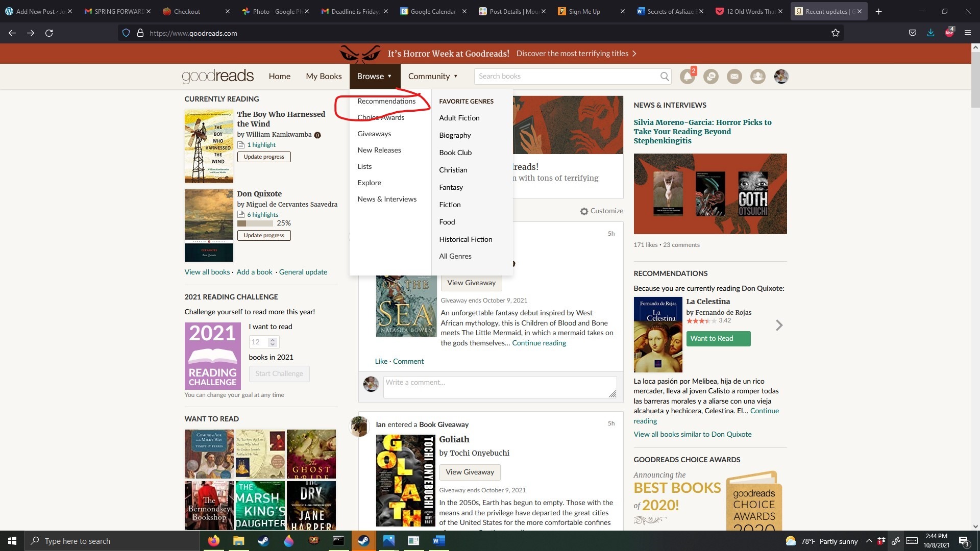Select Recommendations in the Browse menu
This screenshot has width=980, height=551.
386,101
